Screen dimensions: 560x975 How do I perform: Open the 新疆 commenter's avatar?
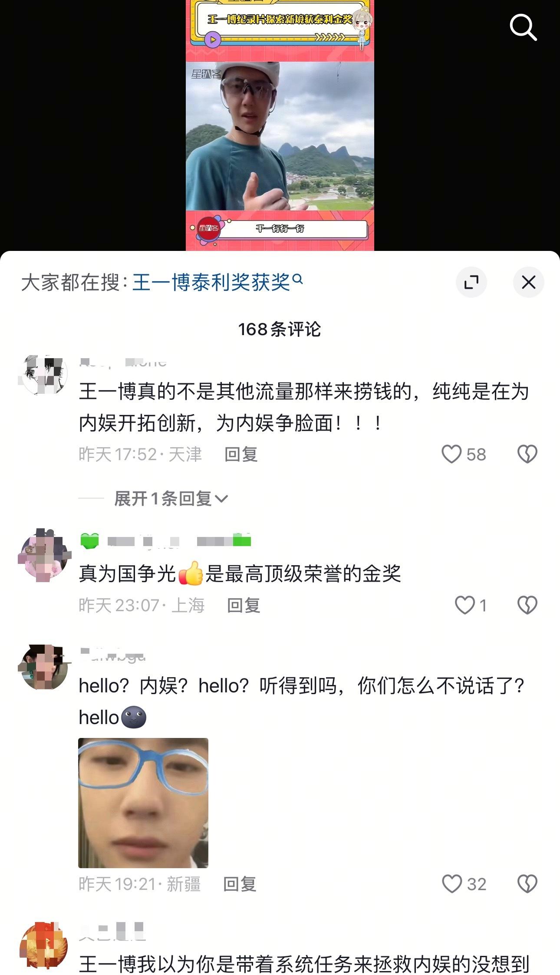(x=43, y=667)
